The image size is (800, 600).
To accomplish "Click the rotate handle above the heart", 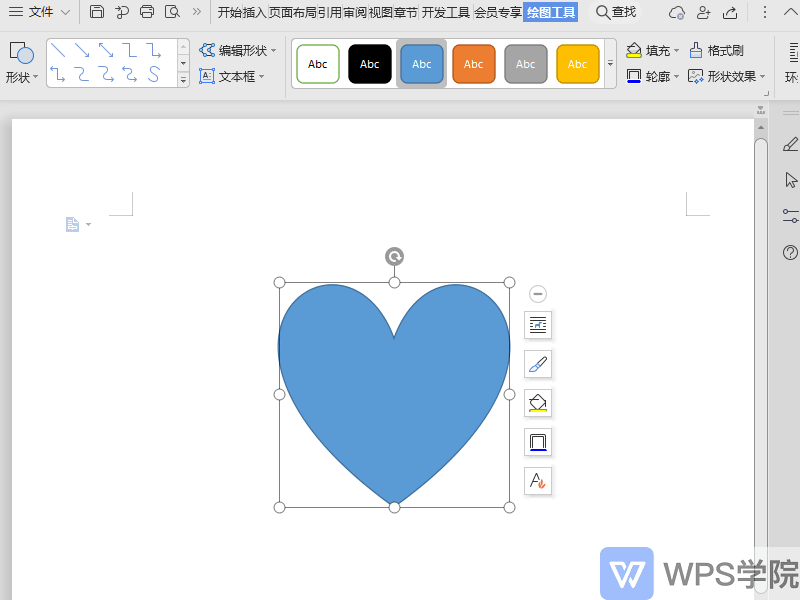I will click(x=394, y=257).
